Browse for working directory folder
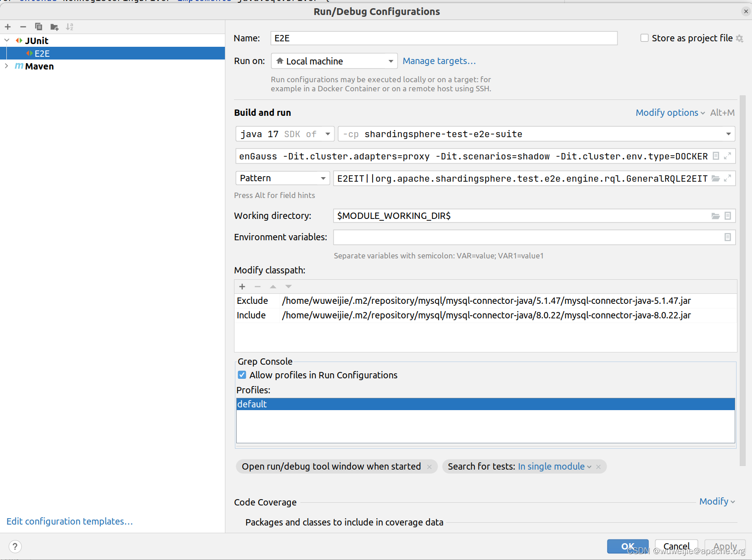Screen dimensions: 752x560 click(716, 216)
